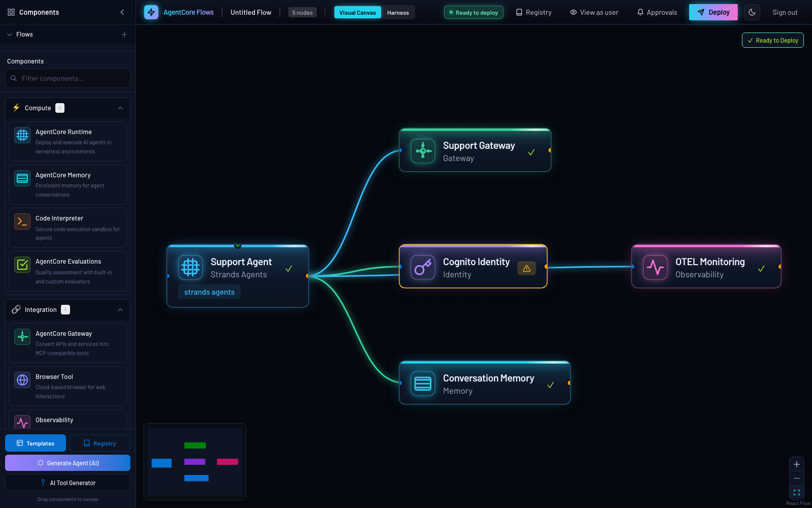Click the Ready to deploy status pill in toolbar
Viewport: 812px width, 508px height.
coord(473,12)
